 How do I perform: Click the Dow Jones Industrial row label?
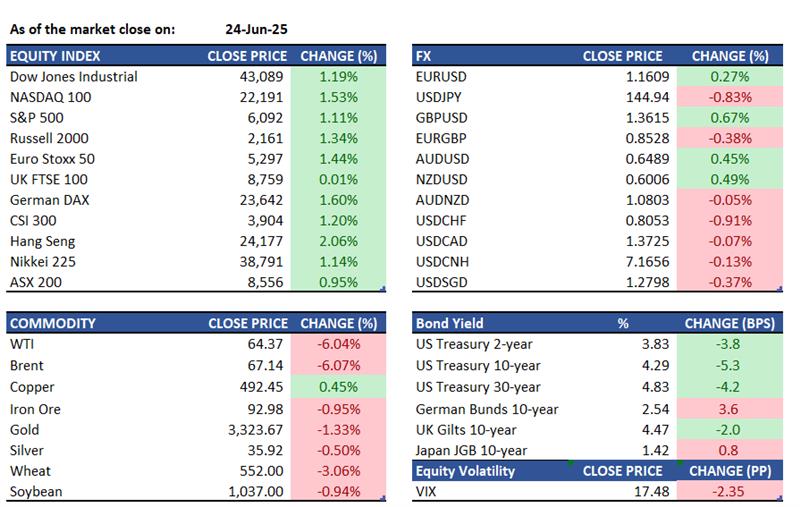click(73, 77)
